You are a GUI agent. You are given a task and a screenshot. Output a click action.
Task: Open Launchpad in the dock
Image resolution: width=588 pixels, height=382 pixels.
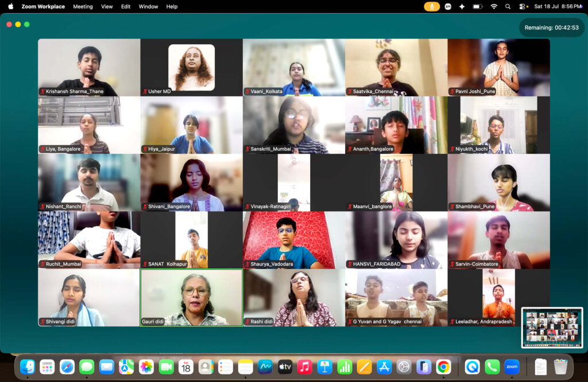[x=47, y=367]
